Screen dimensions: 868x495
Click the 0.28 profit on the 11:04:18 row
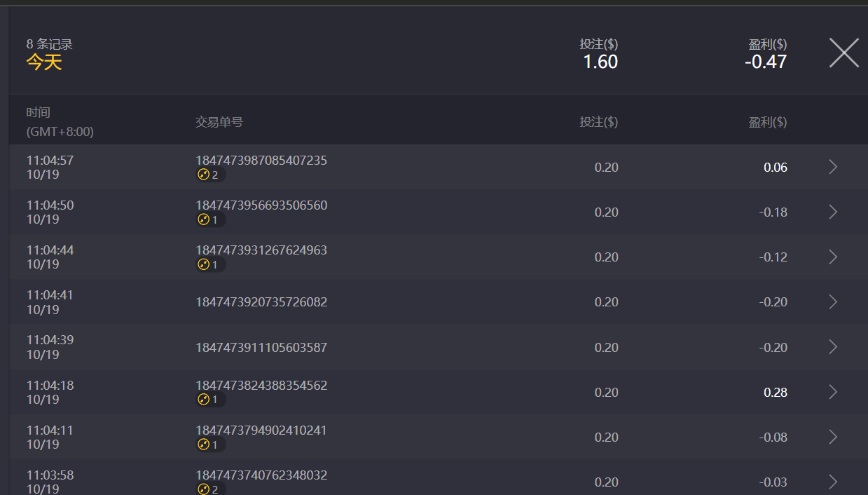pyautogui.click(x=775, y=392)
